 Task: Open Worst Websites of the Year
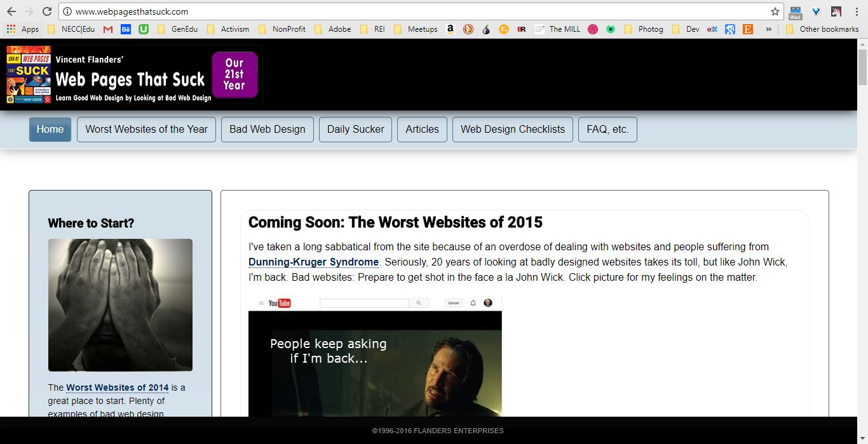(x=147, y=129)
